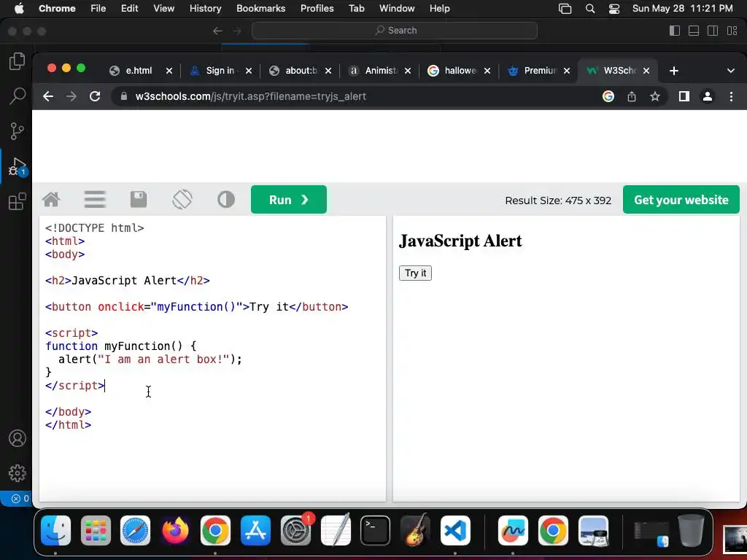Close the e.html tab
Image resolution: width=747 pixels, height=560 pixels.
click(x=169, y=71)
